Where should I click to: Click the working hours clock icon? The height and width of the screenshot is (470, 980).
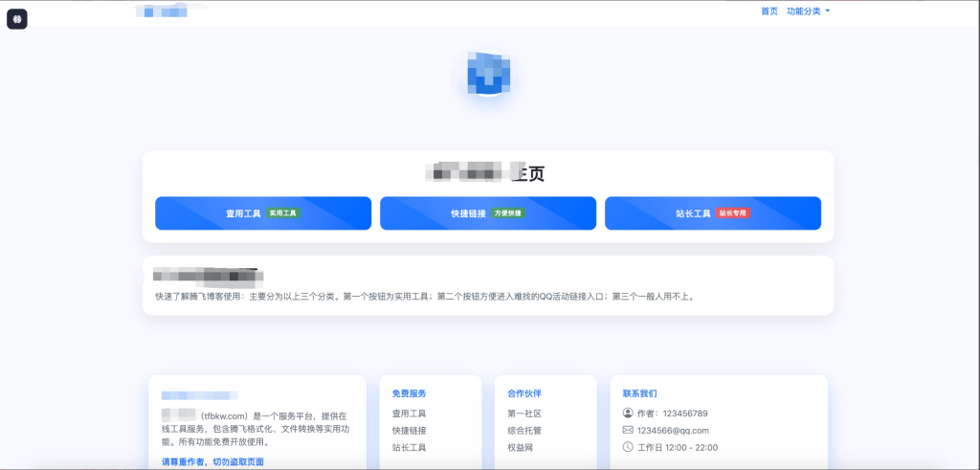(x=628, y=447)
